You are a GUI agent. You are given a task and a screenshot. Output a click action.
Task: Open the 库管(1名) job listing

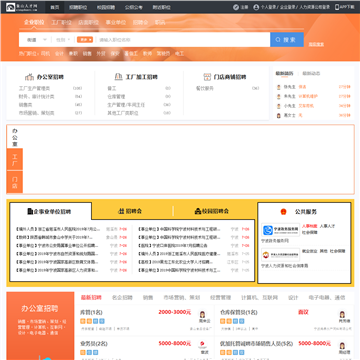pyautogui.click(x=91, y=312)
